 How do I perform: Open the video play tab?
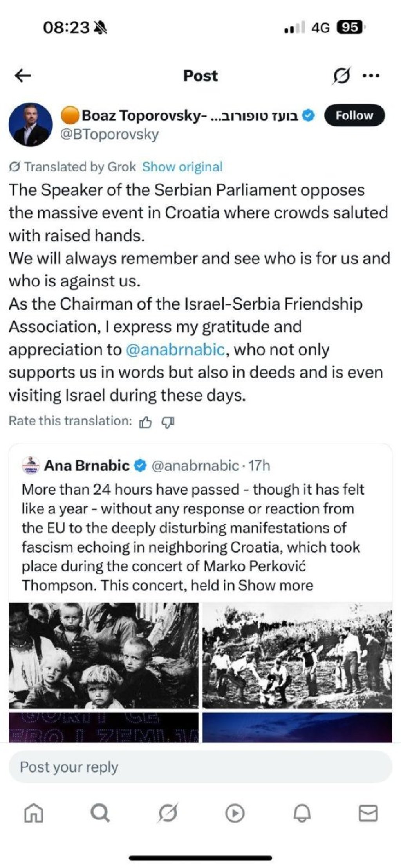235,814
